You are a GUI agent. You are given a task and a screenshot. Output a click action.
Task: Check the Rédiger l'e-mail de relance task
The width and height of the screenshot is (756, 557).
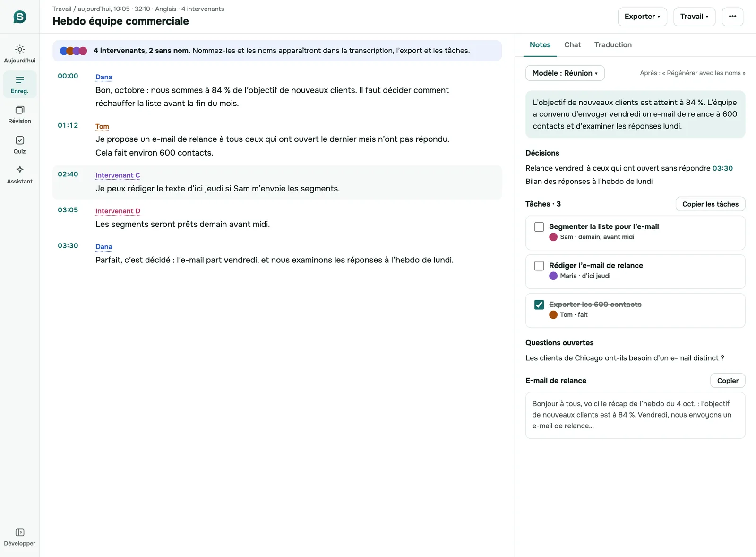pyautogui.click(x=539, y=266)
